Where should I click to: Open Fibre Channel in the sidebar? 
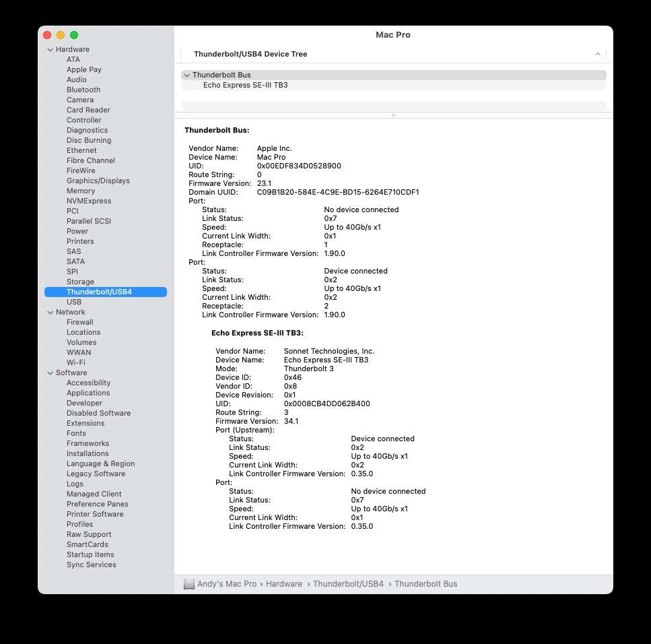91,160
